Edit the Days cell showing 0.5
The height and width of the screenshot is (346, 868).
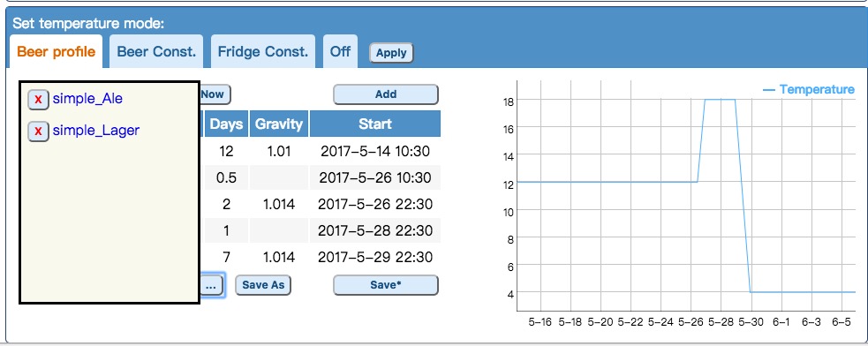point(226,177)
